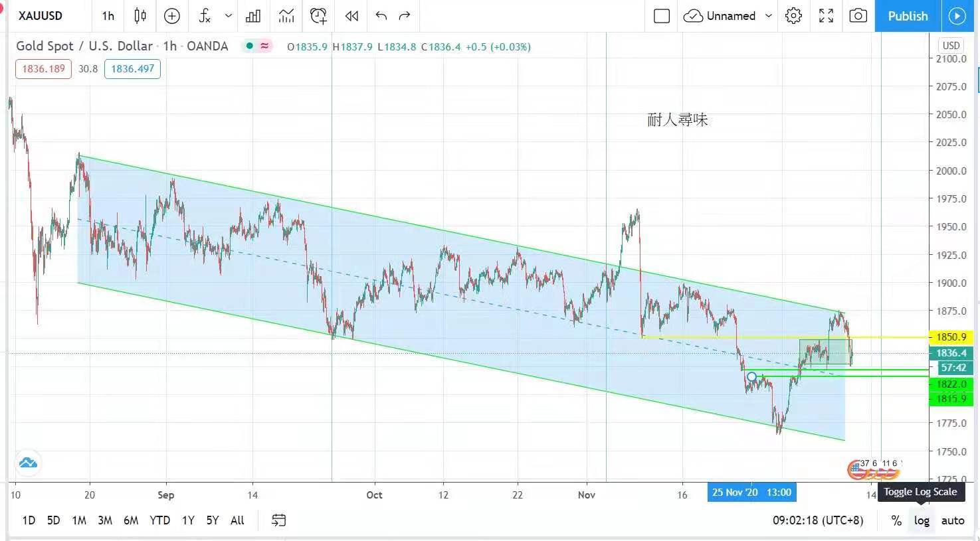The width and height of the screenshot is (980, 541).
Task: Open chart settings gear icon
Action: [793, 16]
